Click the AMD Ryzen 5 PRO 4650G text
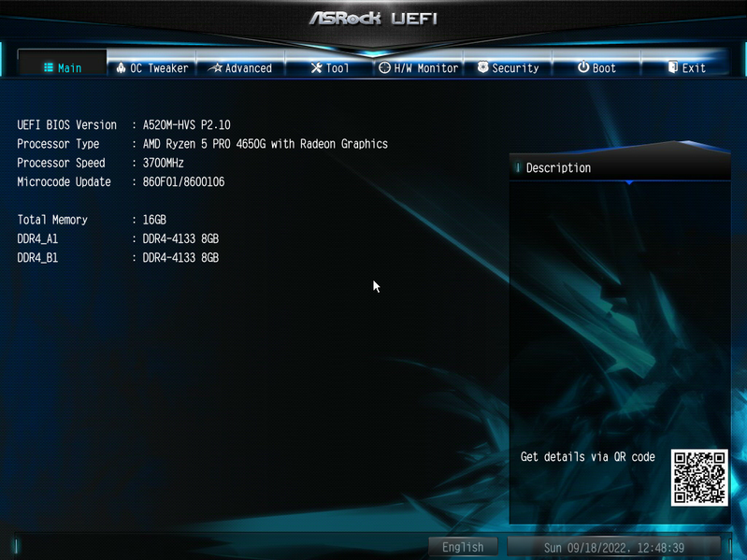 pyautogui.click(x=265, y=144)
